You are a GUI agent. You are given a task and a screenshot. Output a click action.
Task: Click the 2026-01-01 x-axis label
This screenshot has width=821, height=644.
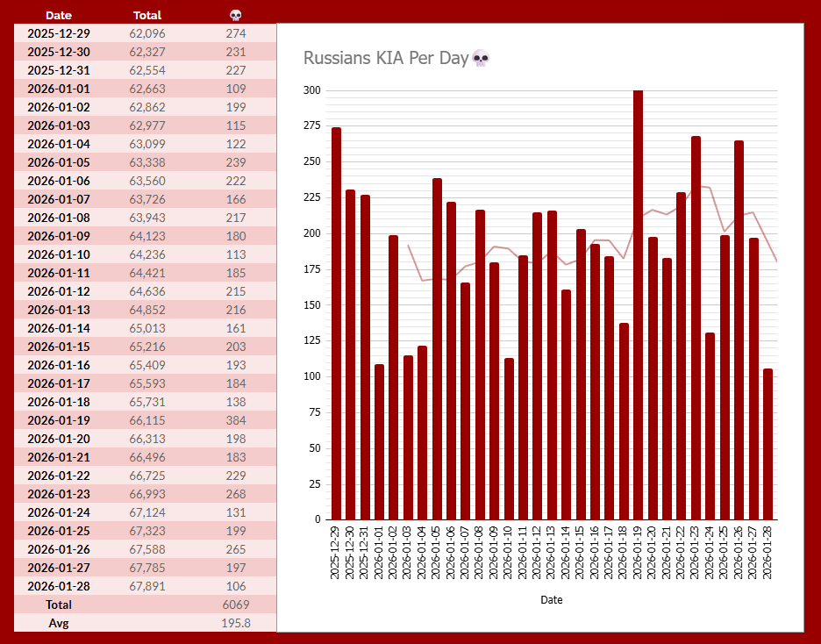(x=379, y=552)
